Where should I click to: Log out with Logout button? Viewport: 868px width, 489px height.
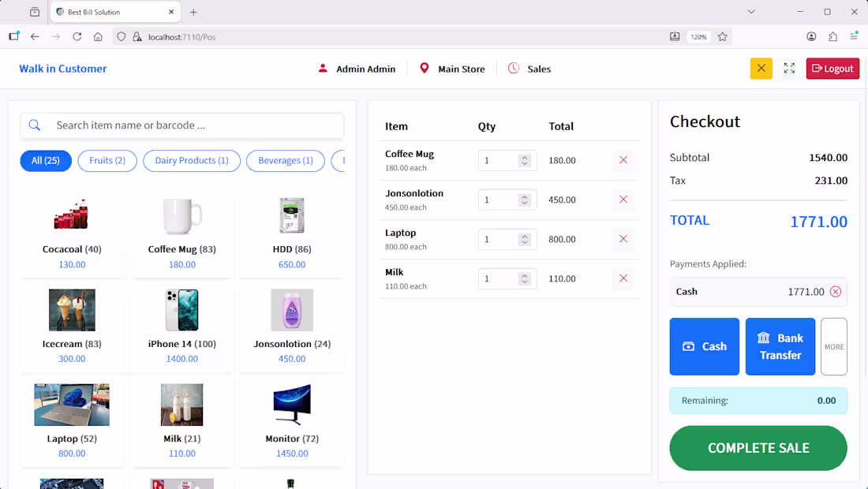pos(832,69)
